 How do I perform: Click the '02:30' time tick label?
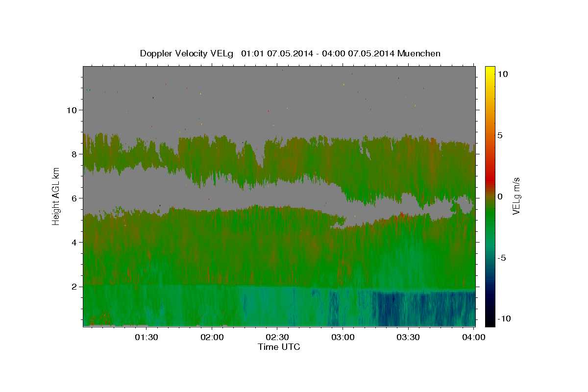click(277, 337)
